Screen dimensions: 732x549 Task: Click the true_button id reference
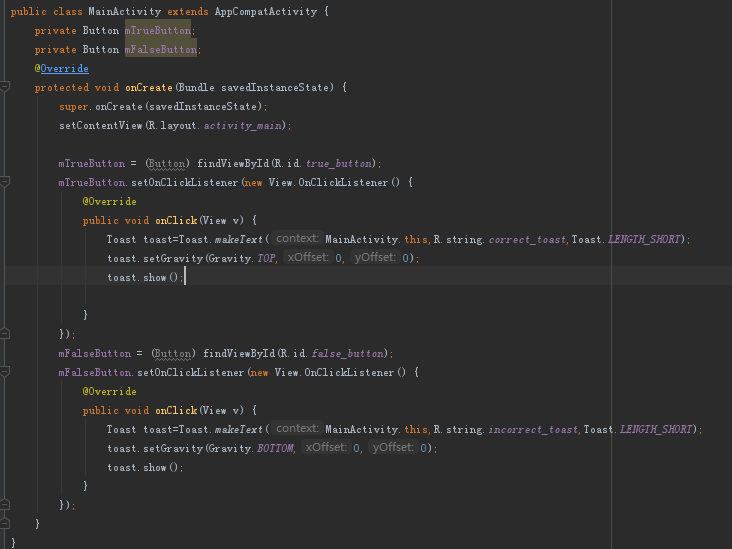click(x=338, y=164)
